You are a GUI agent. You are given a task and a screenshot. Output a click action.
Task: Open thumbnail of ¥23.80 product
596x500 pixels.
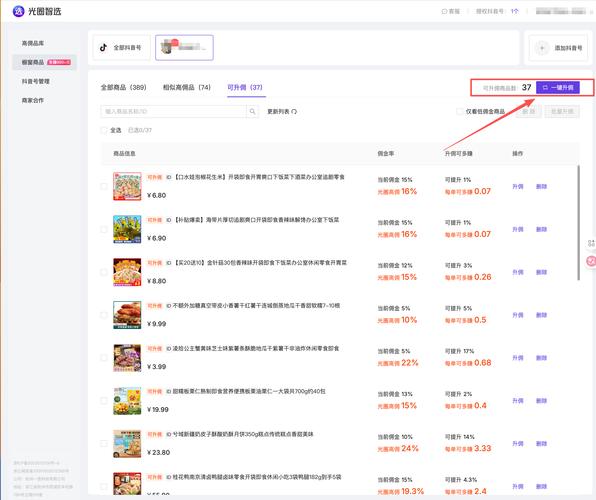[x=127, y=444]
